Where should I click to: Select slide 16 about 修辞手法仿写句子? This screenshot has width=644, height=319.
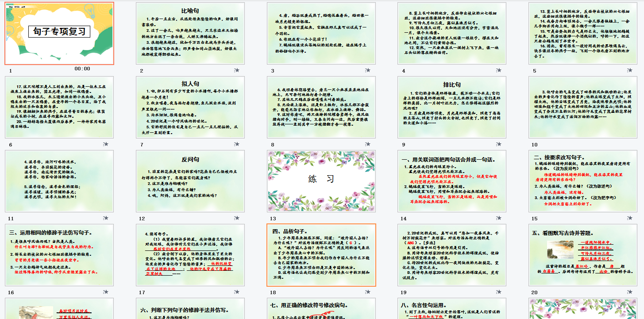(x=59, y=255)
